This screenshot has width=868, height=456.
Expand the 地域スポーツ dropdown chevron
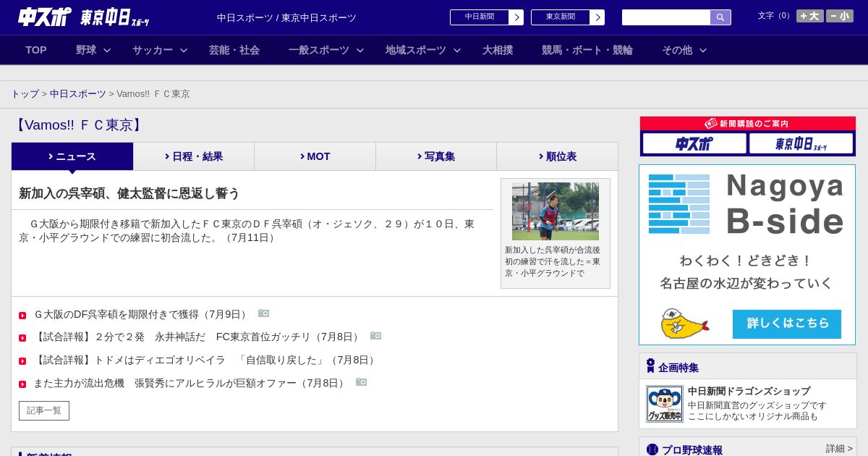coord(457,50)
